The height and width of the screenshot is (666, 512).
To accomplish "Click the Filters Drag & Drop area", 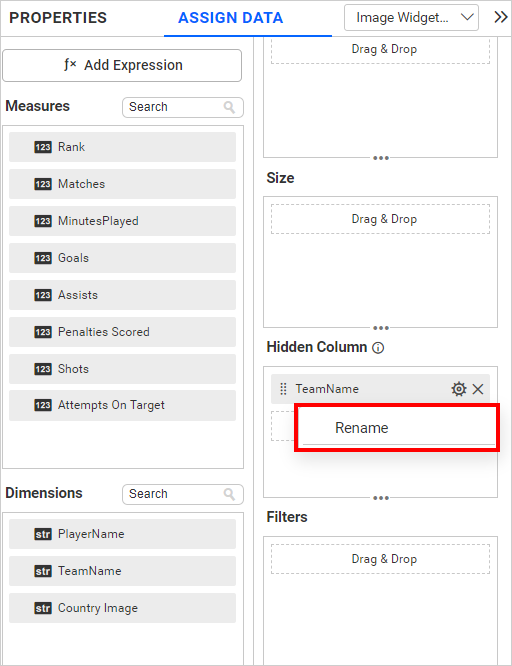I will tap(380, 559).
